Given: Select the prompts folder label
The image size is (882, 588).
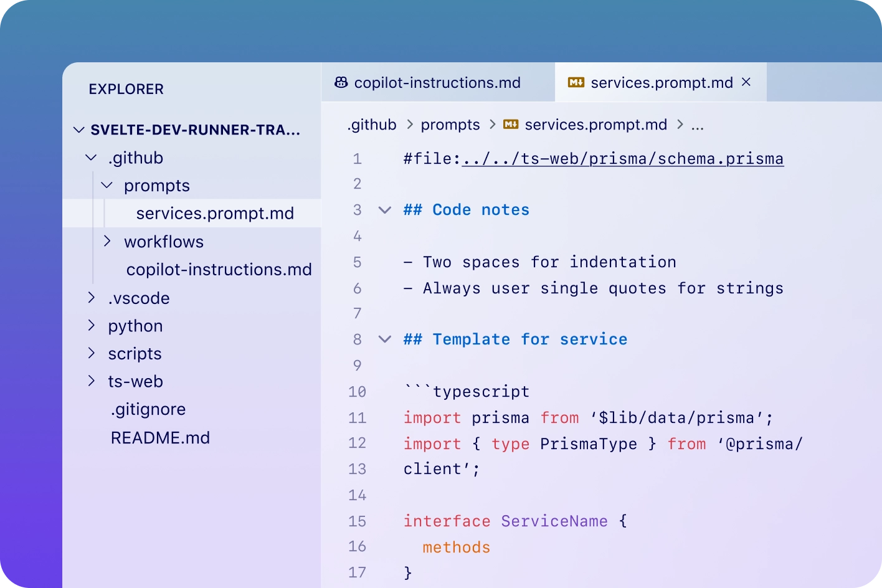Looking at the screenshot, I should point(157,186).
